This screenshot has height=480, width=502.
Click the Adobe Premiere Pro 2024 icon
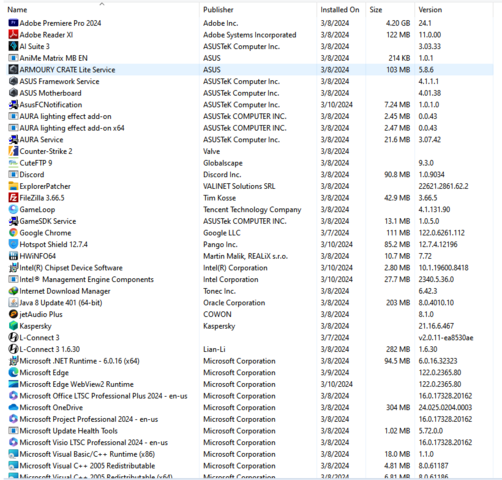click(x=13, y=23)
